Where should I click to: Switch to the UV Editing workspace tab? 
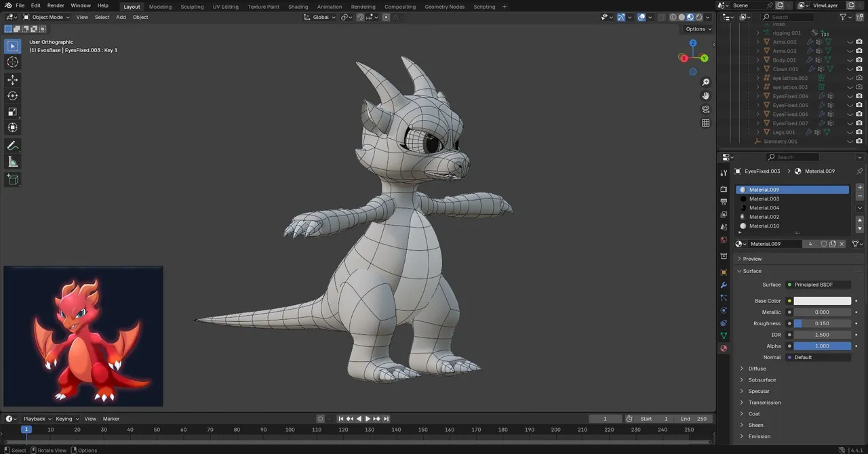coord(225,7)
